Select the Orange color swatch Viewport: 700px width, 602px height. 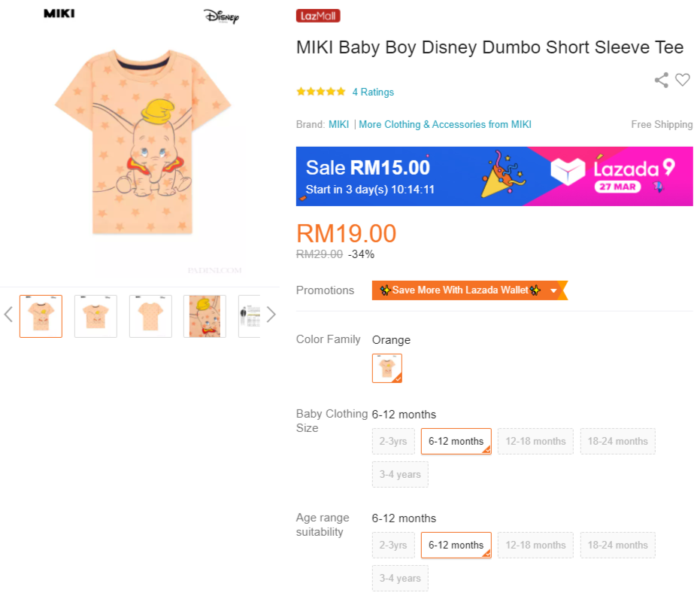point(387,368)
